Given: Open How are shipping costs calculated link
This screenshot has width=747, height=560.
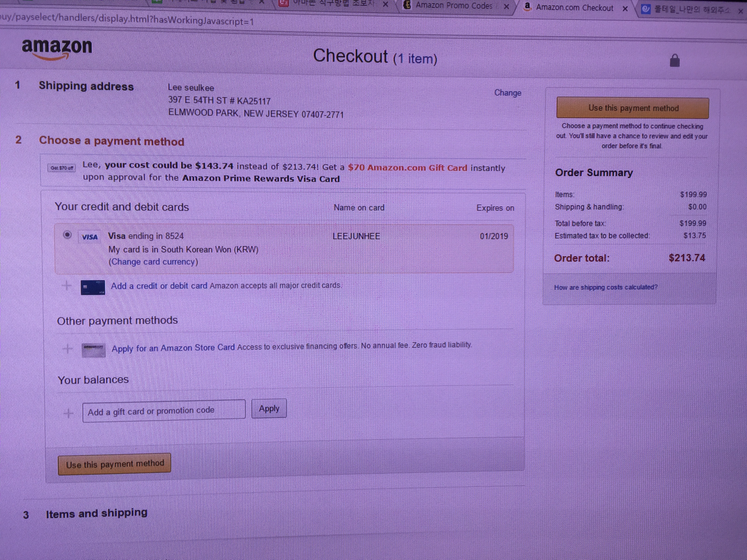Looking at the screenshot, I should pos(606,287).
